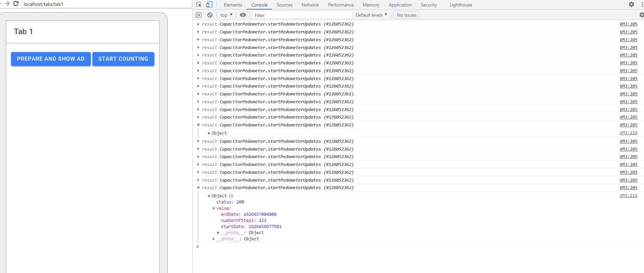Collapse the value property
This screenshot has width=644, height=273.
coord(214,208)
